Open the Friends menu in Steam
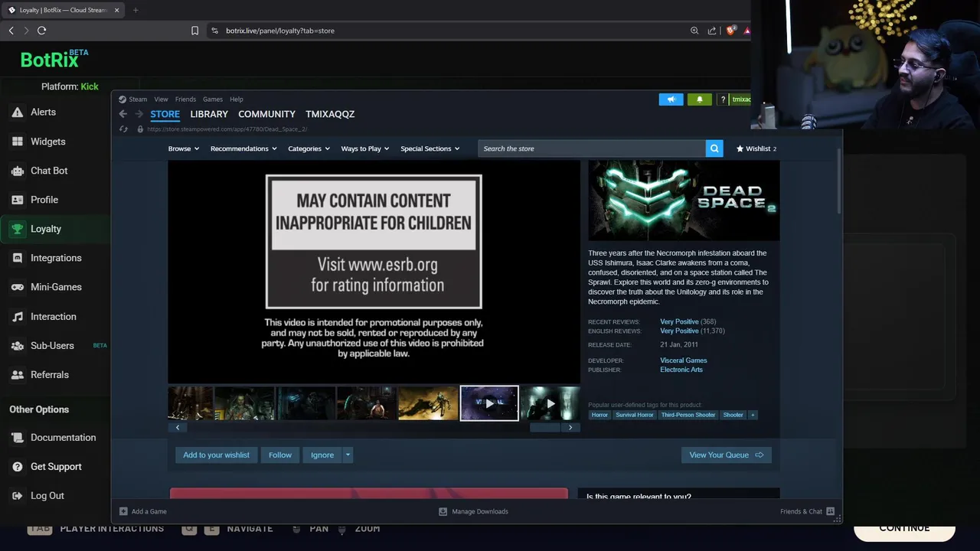Viewport: 980px width, 551px height. pyautogui.click(x=185, y=99)
